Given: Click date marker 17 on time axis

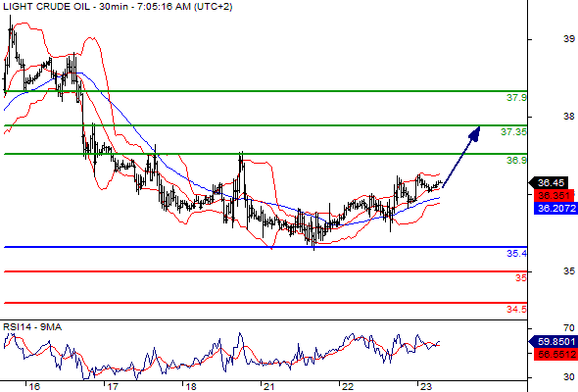Looking at the screenshot, I should pyautogui.click(x=112, y=387).
